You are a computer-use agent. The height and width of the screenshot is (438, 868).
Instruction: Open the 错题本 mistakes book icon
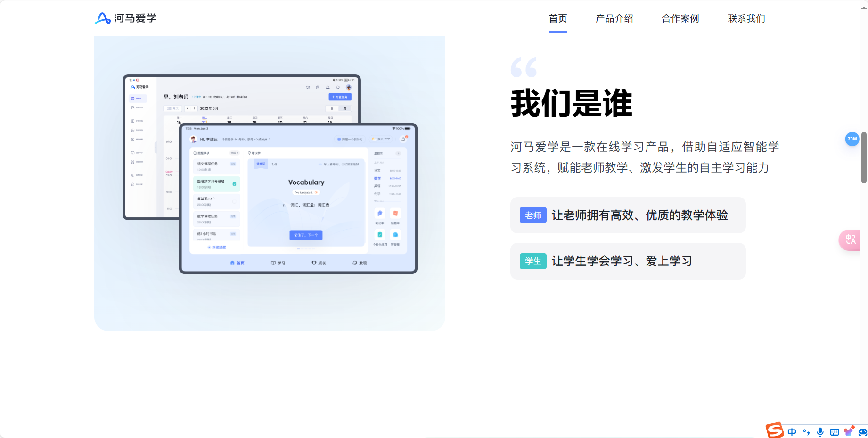coord(395,214)
